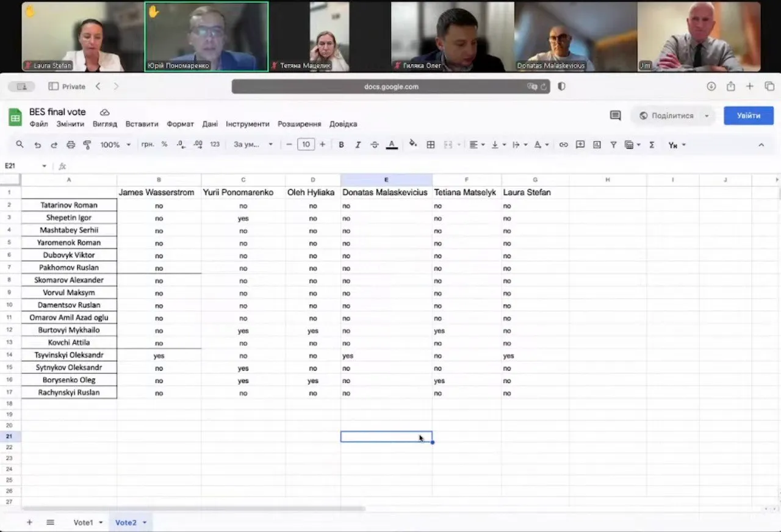
Task: Open the Формат menu
Action: [180, 124]
